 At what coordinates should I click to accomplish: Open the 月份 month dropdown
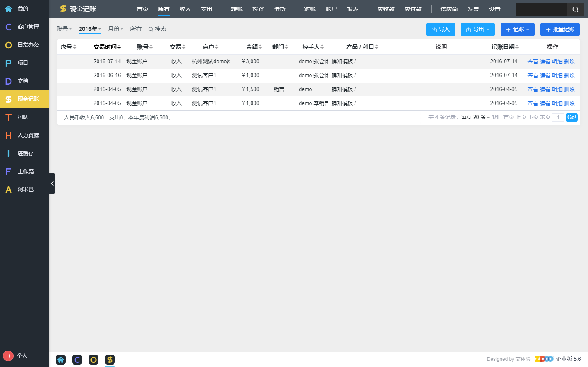115,29
